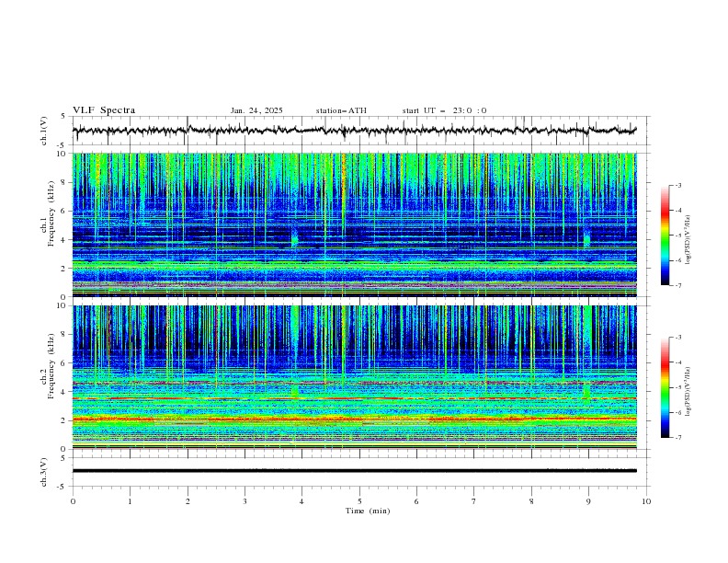728x563 pixels.
Task: Click the '-5' tick on ch.2 colorbar
Action: click(x=677, y=387)
